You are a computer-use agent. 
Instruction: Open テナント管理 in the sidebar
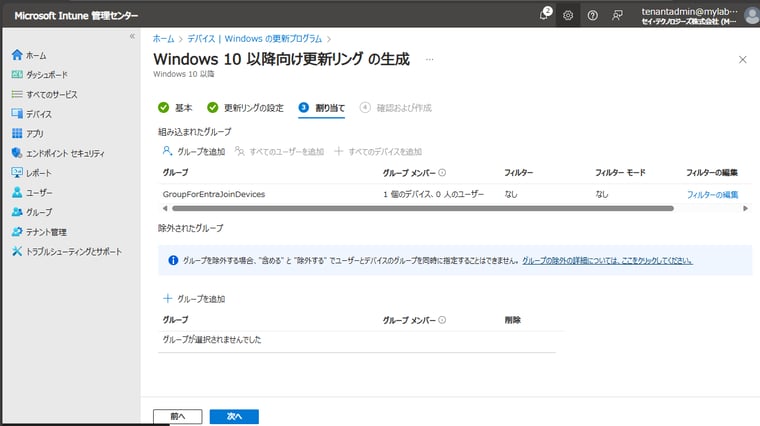coord(39,232)
